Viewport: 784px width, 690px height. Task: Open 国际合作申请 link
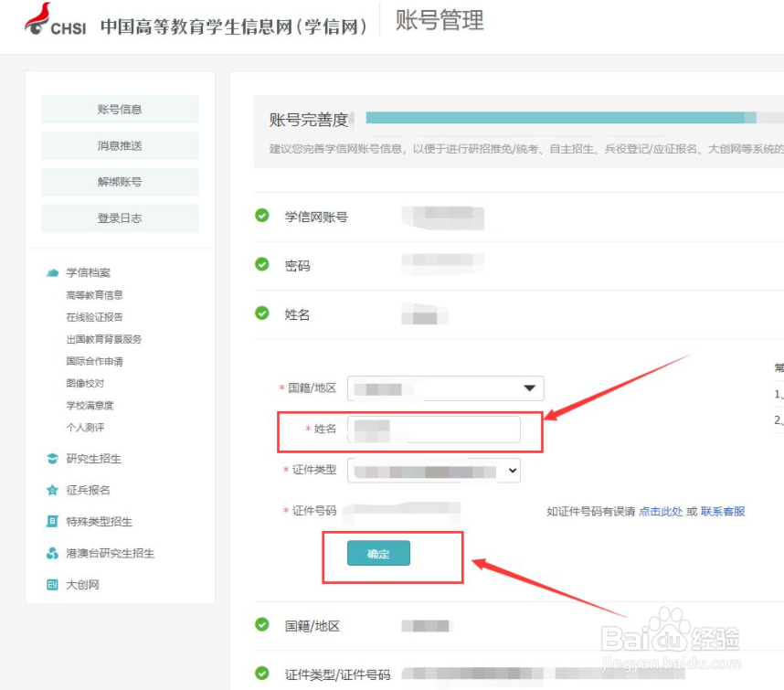pos(94,361)
